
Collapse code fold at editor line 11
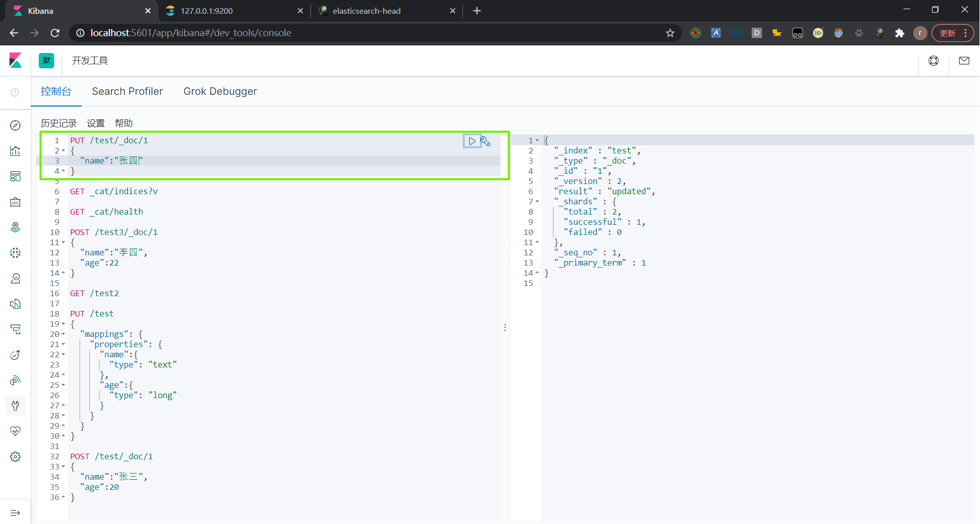point(63,243)
